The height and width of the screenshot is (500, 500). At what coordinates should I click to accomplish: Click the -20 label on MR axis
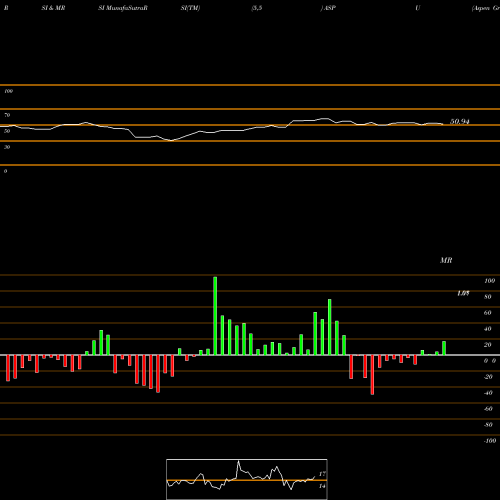(x=488, y=377)
